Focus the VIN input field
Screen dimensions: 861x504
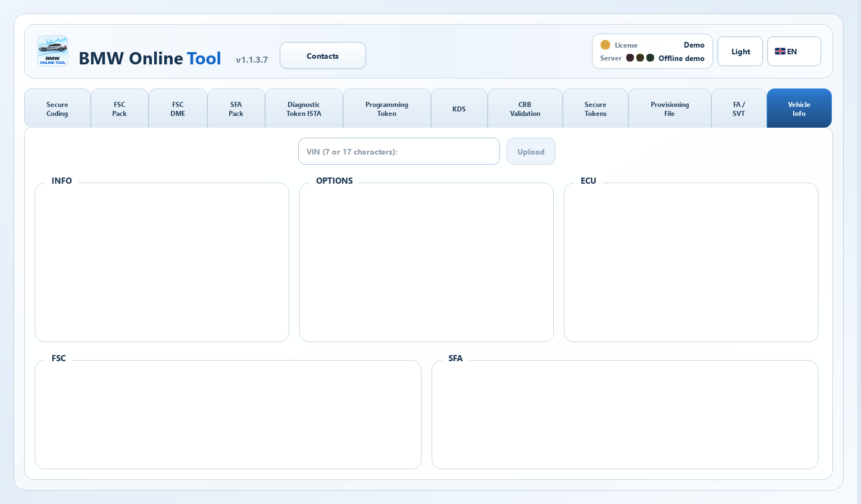pyautogui.click(x=399, y=151)
